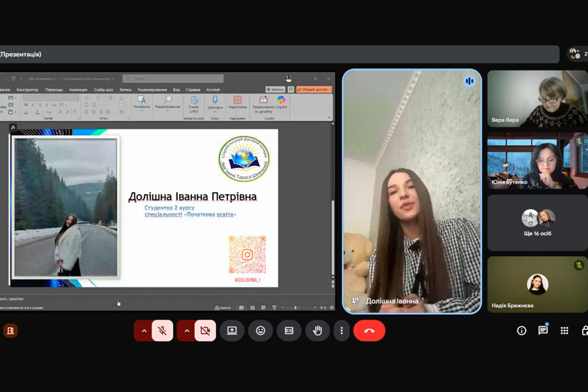Open the Анимация ribbon tab
588x392 pixels.
click(78, 90)
